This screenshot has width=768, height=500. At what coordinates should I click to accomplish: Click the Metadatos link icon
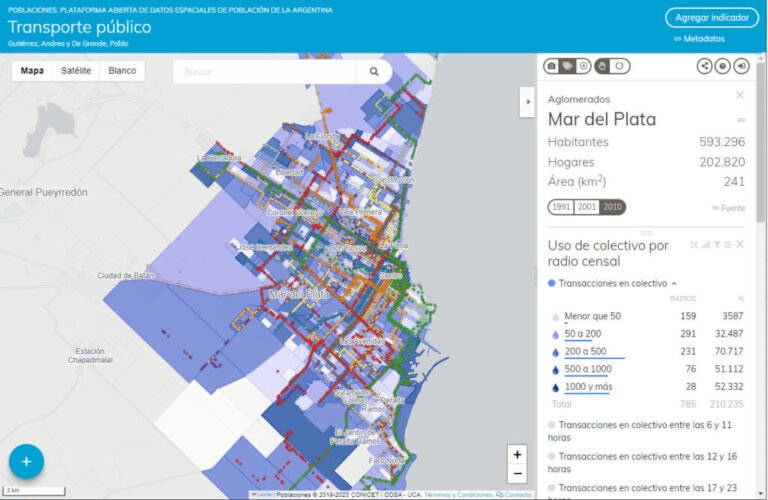[x=677, y=39]
